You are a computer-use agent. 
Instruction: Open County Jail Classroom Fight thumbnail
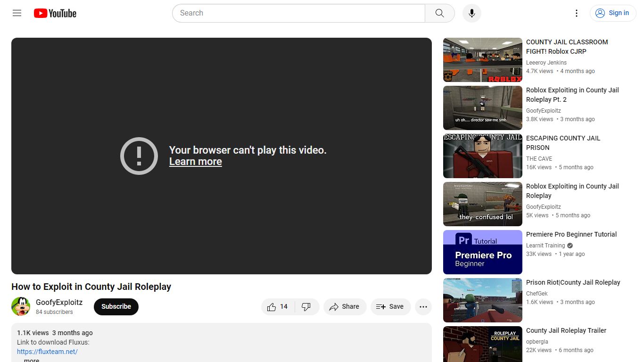point(483,60)
